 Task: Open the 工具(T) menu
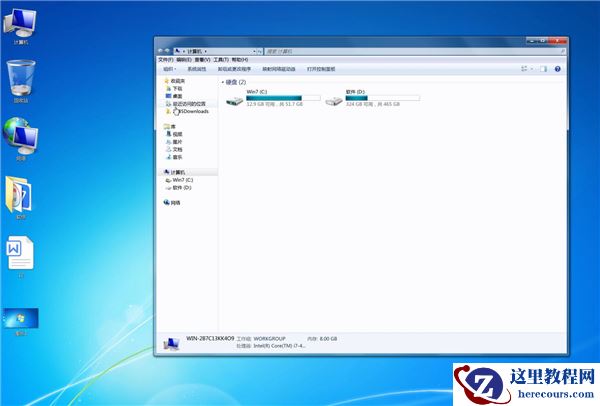(221, 60)
